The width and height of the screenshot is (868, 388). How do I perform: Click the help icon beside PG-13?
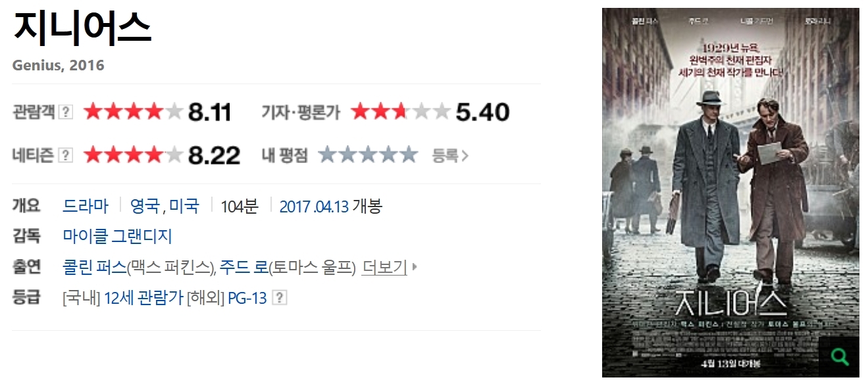click(x=280, y=299)
